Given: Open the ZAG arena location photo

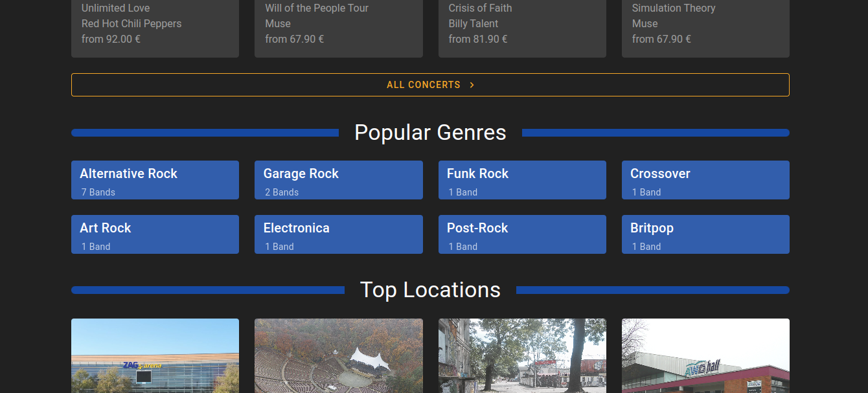Looking at the screenshot, I should pos(155,356).
